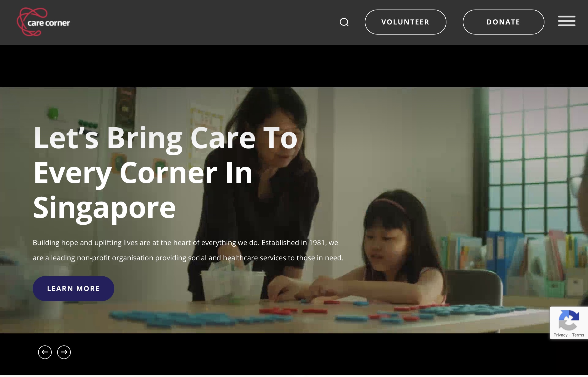Click the 'Let's Bring Care To' headline
Screen dimensions: 588x377
point(165,138)
